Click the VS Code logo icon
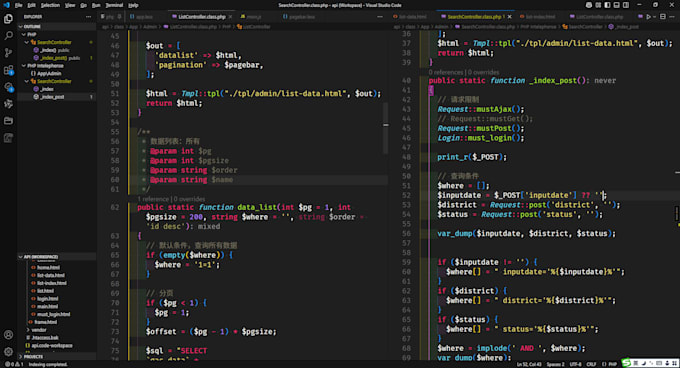 click(x=6, y=5)
